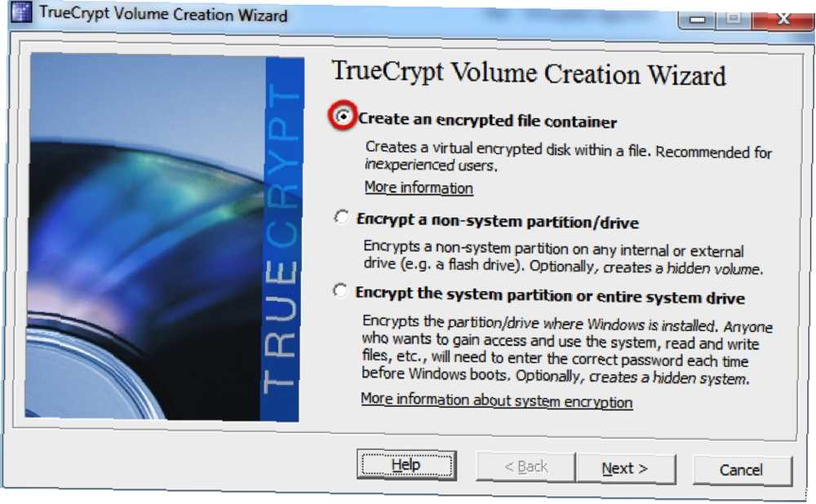Image resolution: width=816 pixels, height=504 pixels.
Task: Click the "Encrypt the system partition or entire system drive" label
Action: (x=549, y=295)
